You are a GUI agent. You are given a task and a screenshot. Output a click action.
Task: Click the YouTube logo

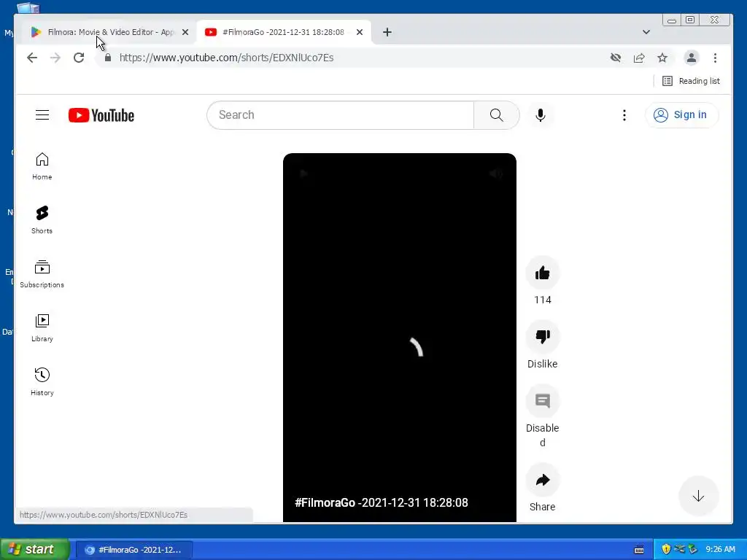point(101,115)
